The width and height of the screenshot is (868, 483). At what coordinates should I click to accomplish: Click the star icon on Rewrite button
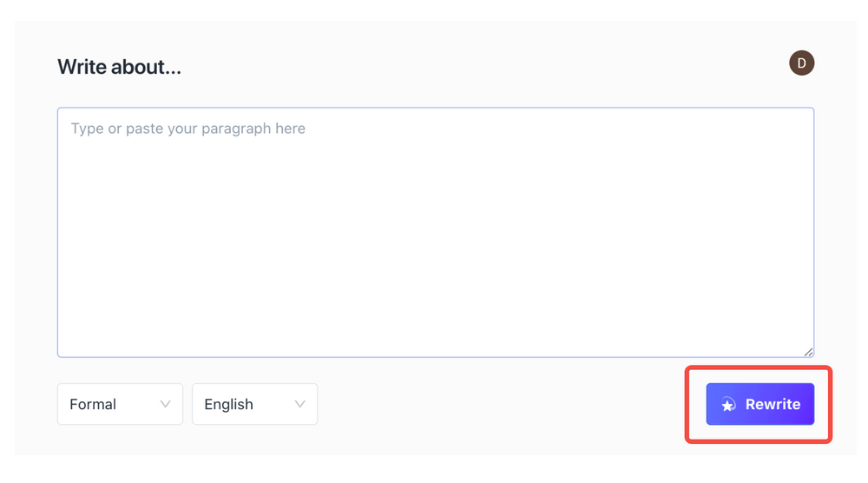click(728, 405)
